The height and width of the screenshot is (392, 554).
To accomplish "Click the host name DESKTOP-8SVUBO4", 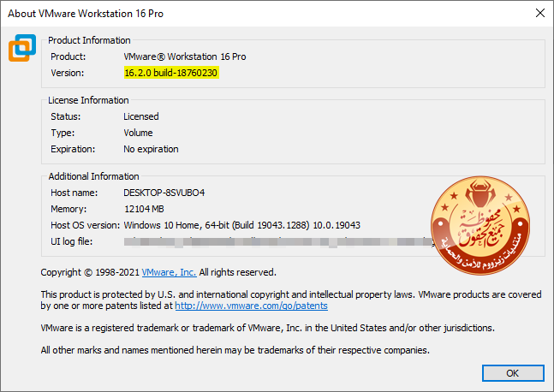I will (x=164, y=193).
